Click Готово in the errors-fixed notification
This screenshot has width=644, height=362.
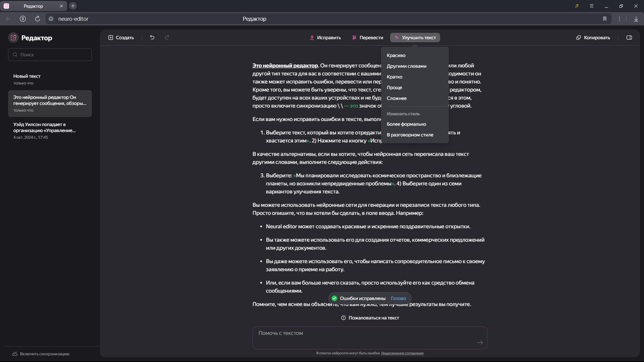tap(398, 298)
